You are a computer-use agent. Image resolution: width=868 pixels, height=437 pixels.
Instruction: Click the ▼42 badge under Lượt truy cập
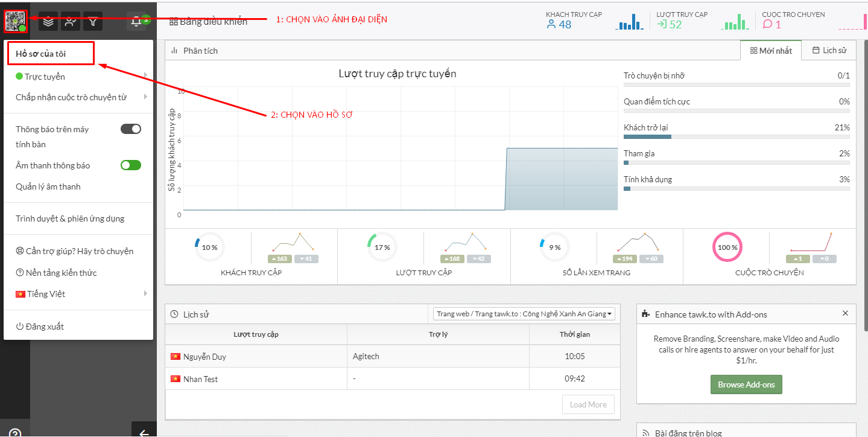tap(479, 259)
